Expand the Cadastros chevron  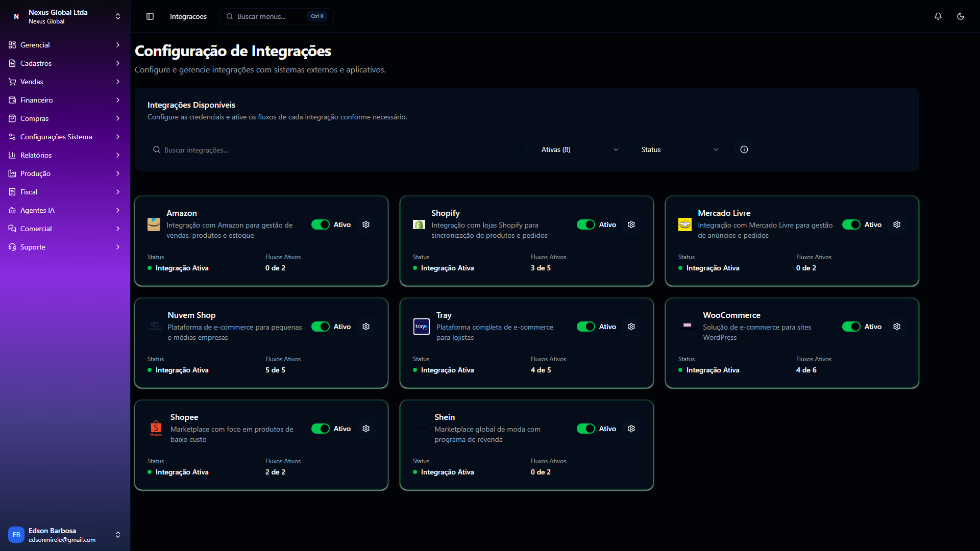[x=118, y=63]
